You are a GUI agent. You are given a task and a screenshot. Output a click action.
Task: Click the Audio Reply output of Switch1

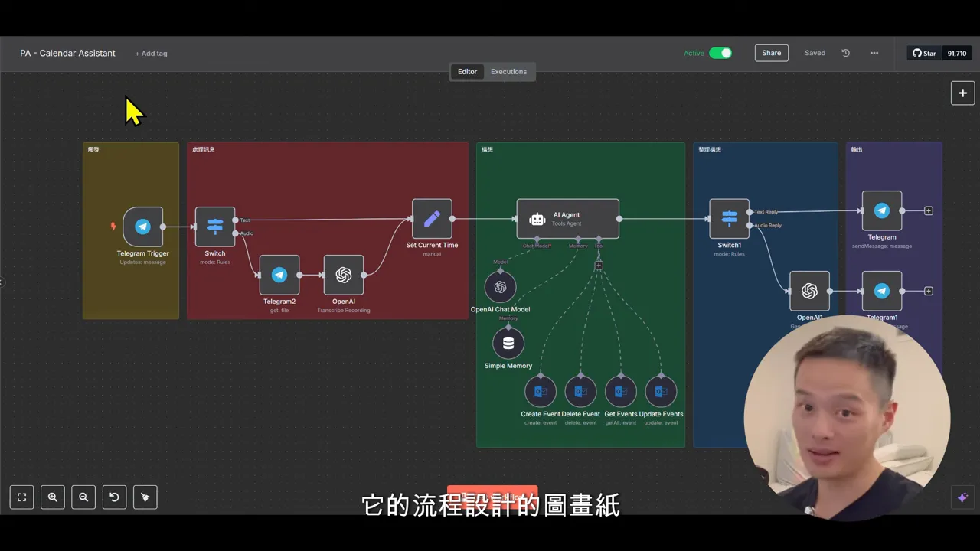click(750, 225)
